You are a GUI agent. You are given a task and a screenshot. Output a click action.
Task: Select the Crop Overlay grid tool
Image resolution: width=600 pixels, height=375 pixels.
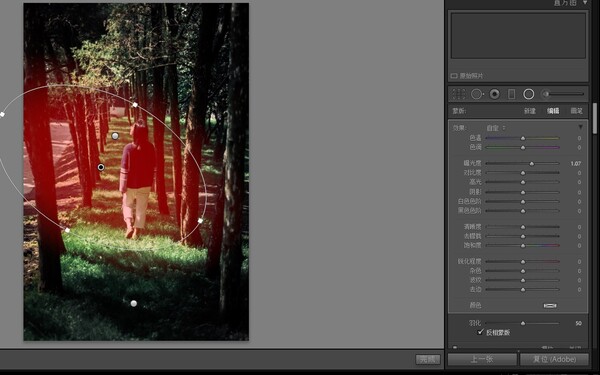click(458, 94)
